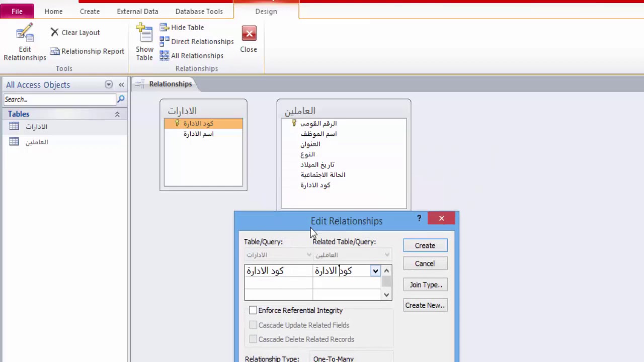Open the Relationship Report
Viewport: 644px width, 362px height.
click(x=87, y=51)
